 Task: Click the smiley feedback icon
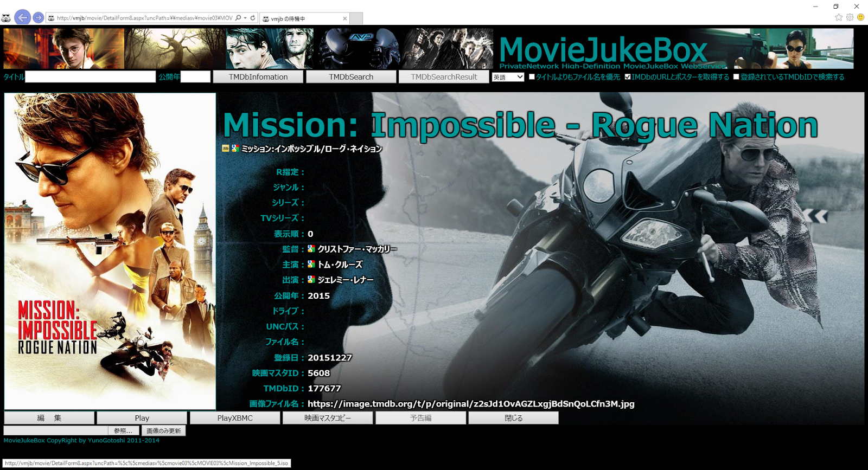click(860, 17)
